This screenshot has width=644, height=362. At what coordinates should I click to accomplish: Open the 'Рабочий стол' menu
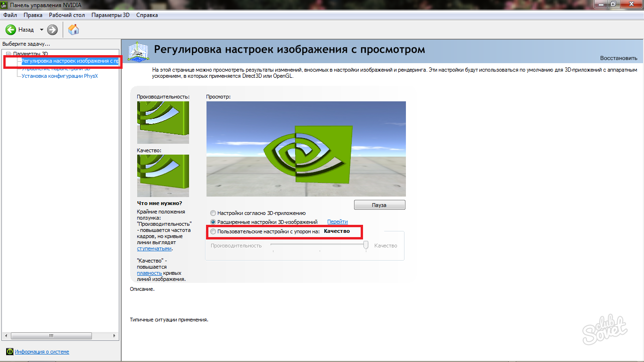click(x=67, y=15)
